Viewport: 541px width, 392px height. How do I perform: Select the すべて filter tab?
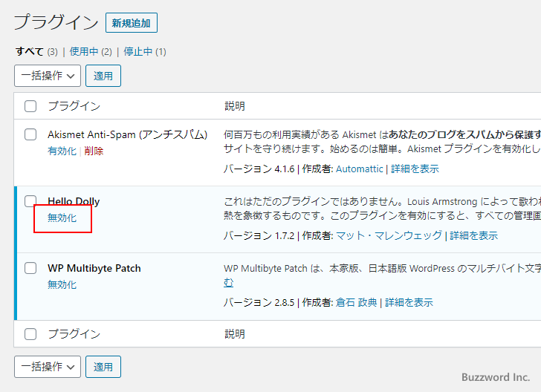point(30,52)
